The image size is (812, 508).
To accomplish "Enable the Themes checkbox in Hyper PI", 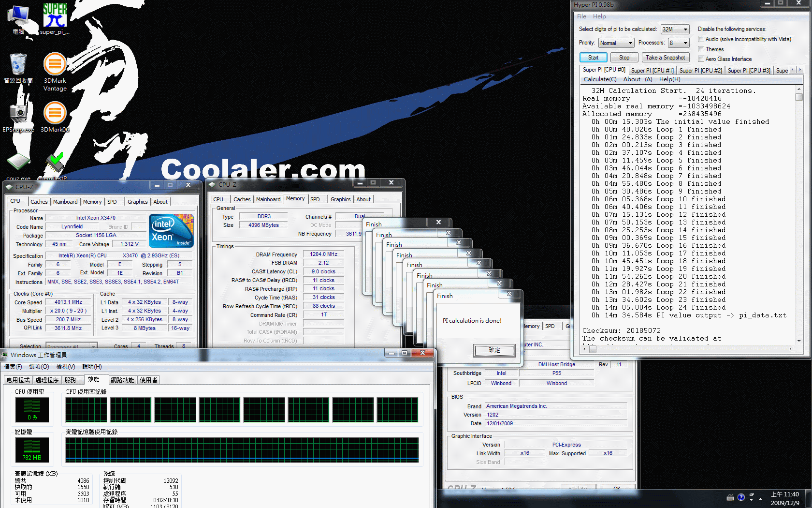I will (701, 49).
